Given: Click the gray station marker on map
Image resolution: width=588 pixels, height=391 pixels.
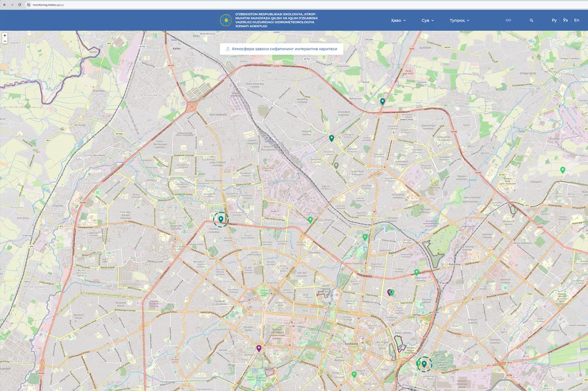Looking at the screenshot, I should (336, 165).
